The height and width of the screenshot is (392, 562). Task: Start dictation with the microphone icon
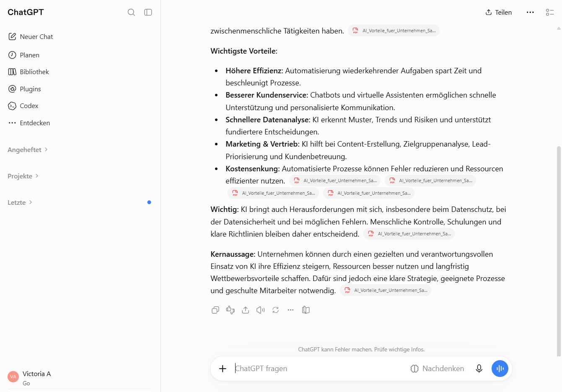(x=479, y=369)
